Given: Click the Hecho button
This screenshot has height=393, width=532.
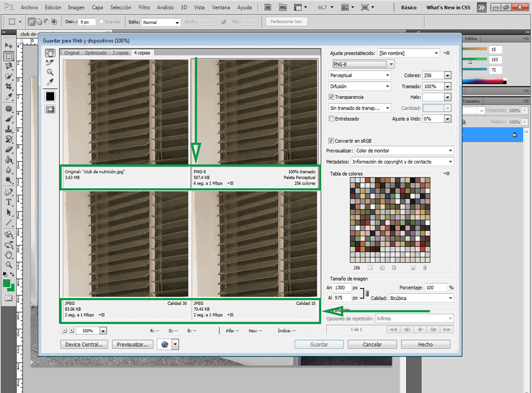Looking at the screenshot, I should (x=426, y=345).
